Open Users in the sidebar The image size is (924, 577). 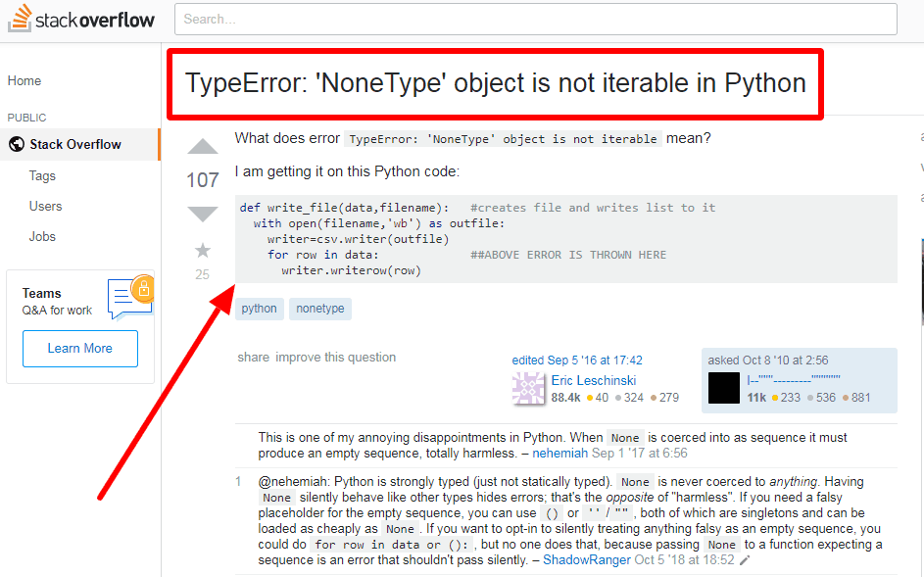pos(45,207)
